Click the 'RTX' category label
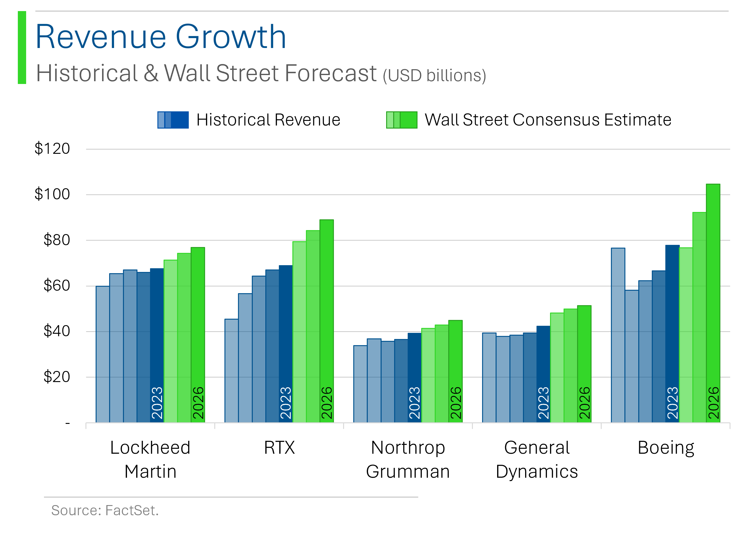Screen dimensions: 756x538 pyautogui.click(x=279, y=448)
